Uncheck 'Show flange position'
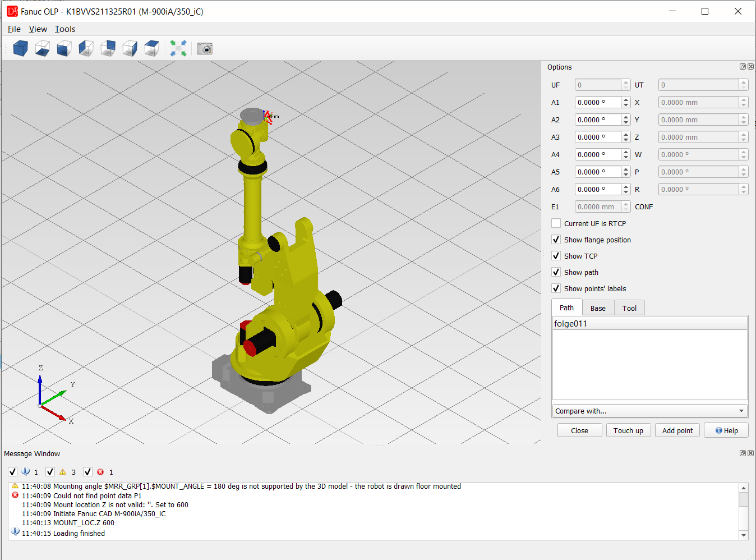This screenshot has height=560, width=756. [x=556, y=240]
